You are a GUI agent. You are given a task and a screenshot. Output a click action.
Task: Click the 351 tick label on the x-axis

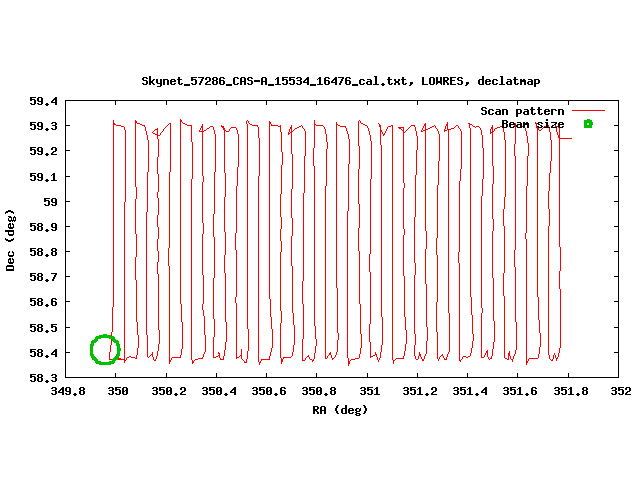370,393
